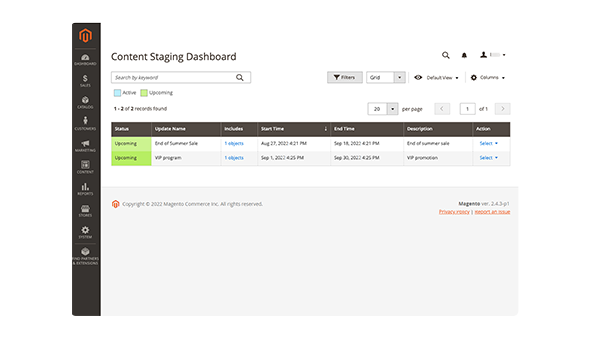Open the Sales sidebar menu
Image resolution: width=590 pixels, height=360 pixels.
(x=85, y=81)
